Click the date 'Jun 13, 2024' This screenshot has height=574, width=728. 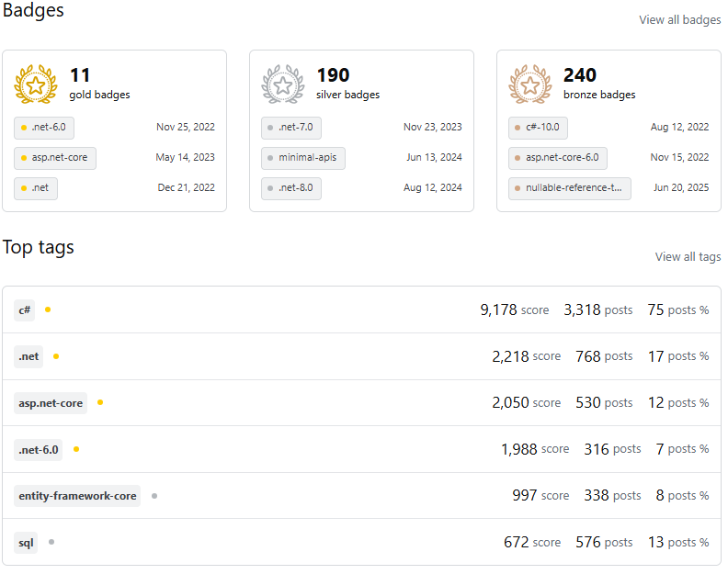(x=434, y=157)
